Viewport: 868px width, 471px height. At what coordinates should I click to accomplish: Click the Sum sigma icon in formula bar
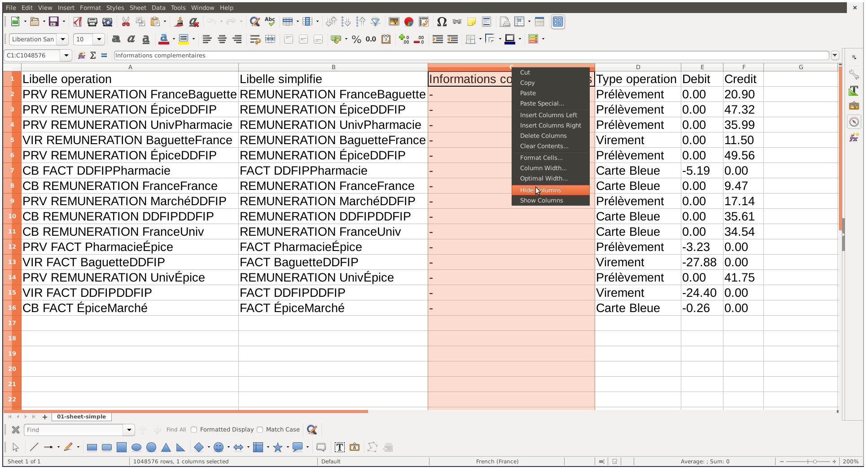click(x=93, y=55)
